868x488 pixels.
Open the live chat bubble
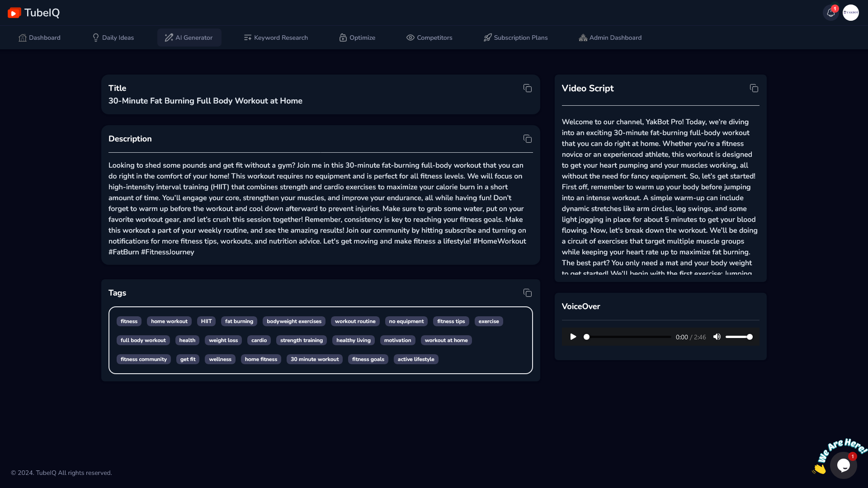pos(843,465)
